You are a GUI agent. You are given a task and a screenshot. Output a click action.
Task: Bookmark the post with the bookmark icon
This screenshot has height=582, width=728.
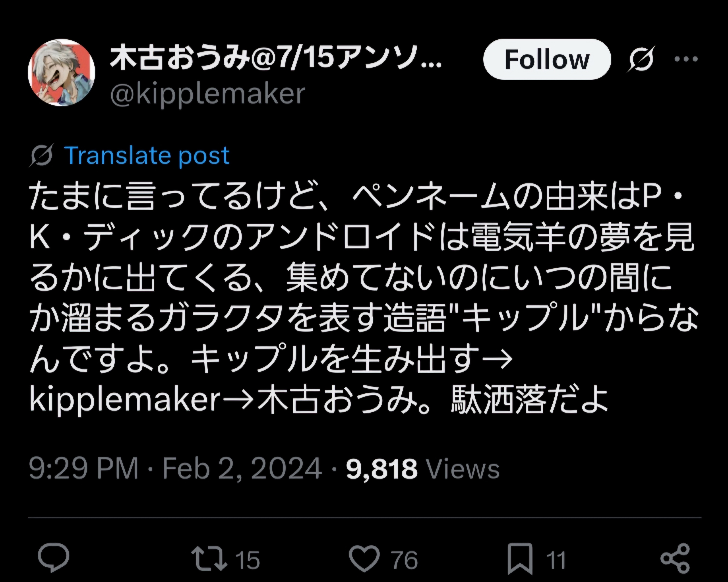point(520,559)
